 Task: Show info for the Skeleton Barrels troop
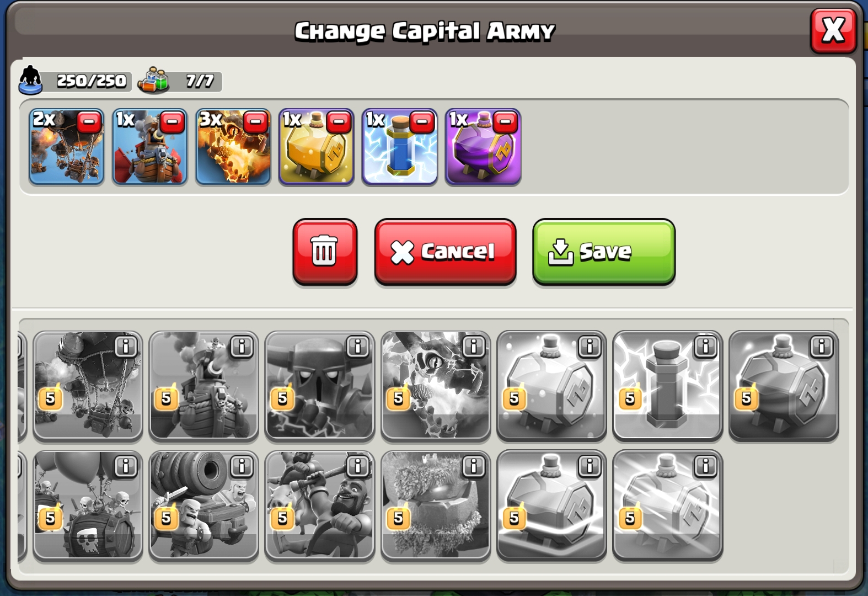[x=126, y=467]
